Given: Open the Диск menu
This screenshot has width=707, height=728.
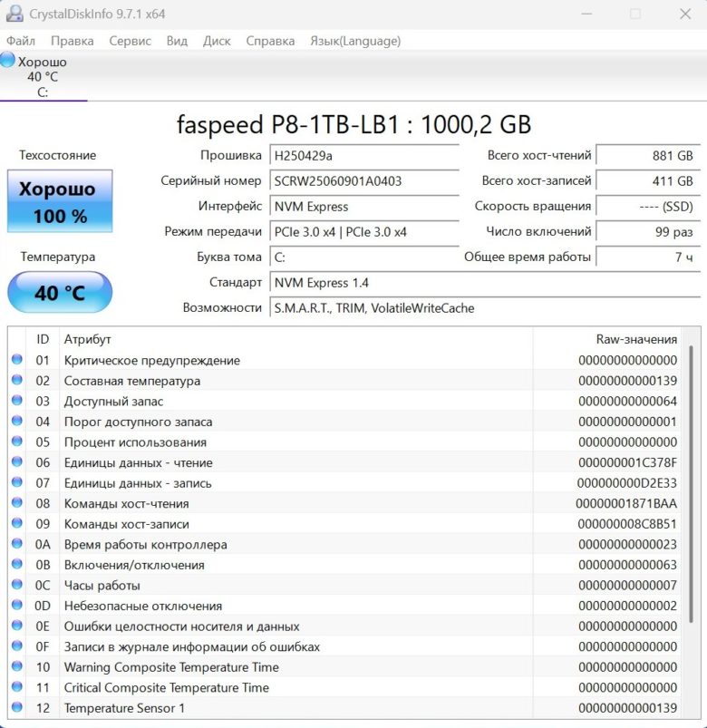Looking at the screenshot, I should coord(217,41).
